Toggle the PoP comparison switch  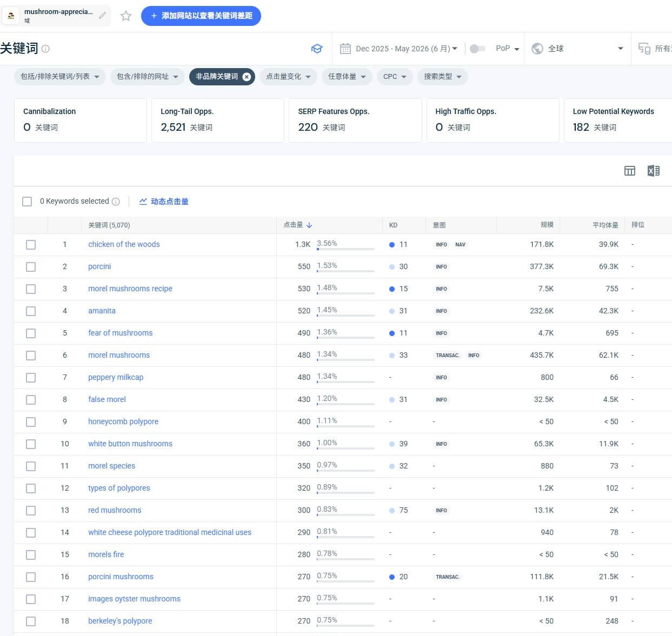coord(477,49)
